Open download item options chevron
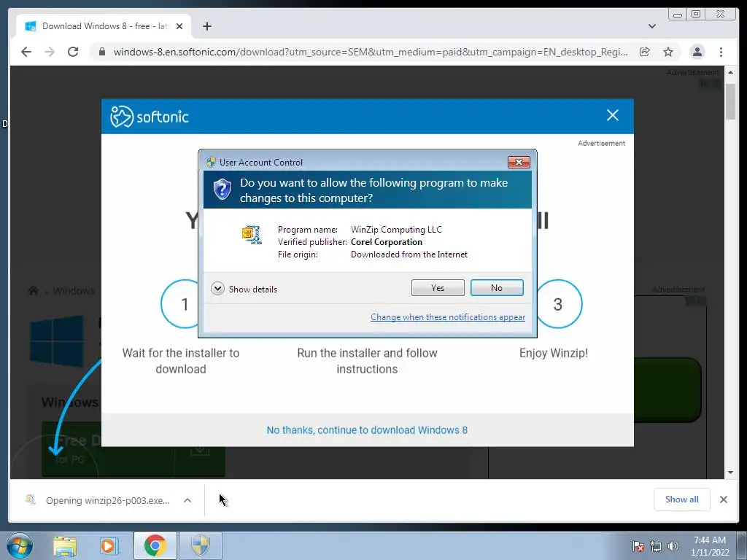747x560 pixels. [x=187, y=500]
